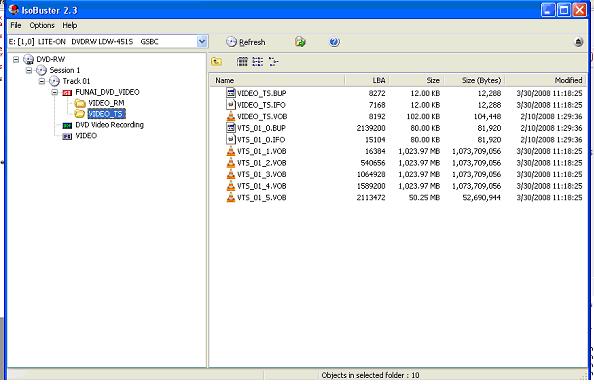
Task: Select file VIDEO_TS.VOB
Action: [262, 117]
